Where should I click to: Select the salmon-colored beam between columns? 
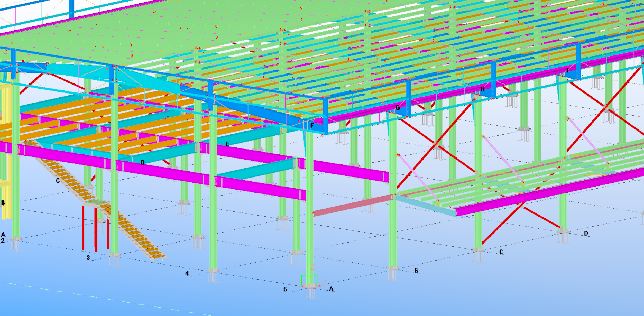click(x=353, y=205)
